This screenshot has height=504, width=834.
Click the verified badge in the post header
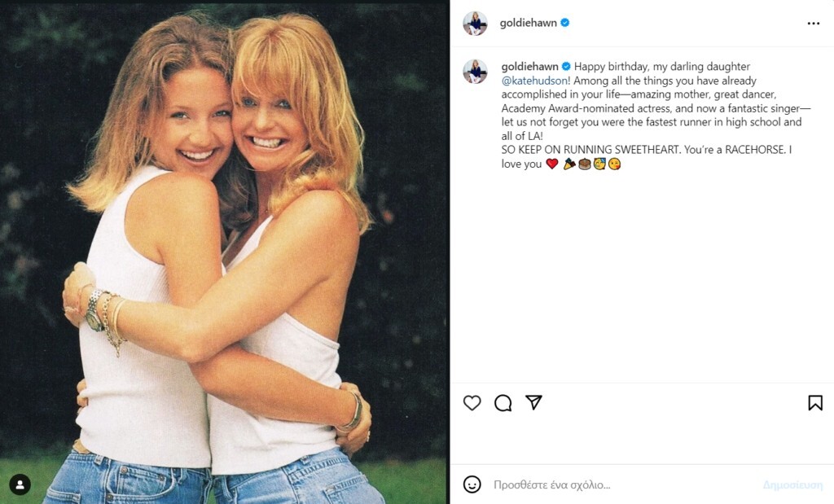565,24
